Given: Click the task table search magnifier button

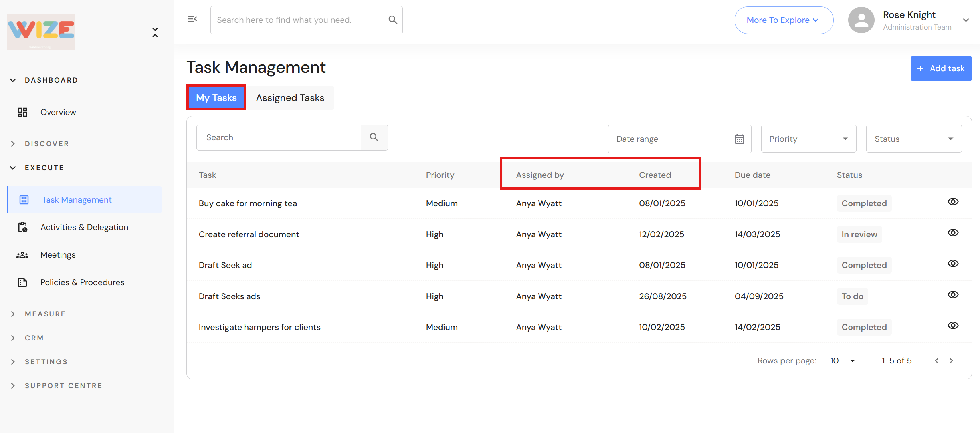Looking at the screenshot, I should pyautogui.click(x=374, y=137).
